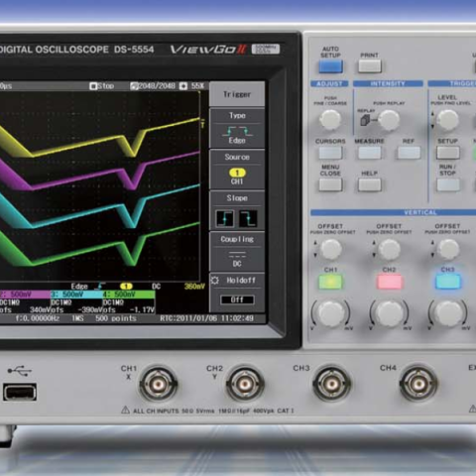Select the falling edge slope icon
Viewport: 476px width, 476px height.
click(248, 218)
